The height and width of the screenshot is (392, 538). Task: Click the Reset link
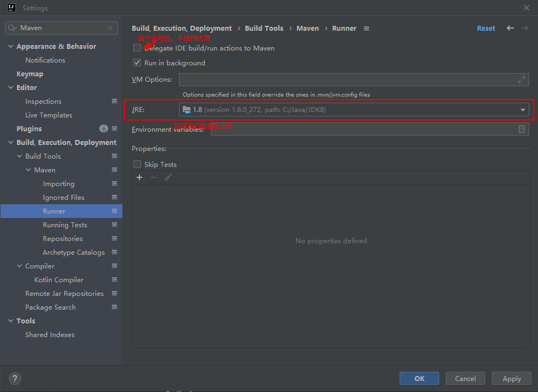click(x=486, y=28)
